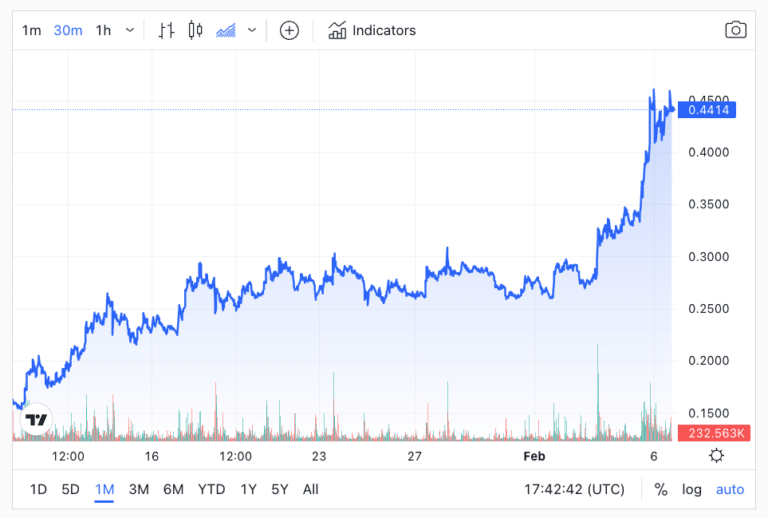Click the 0.1500 price axis label
Screen dimensions: 768x518
tap(708, 413)
